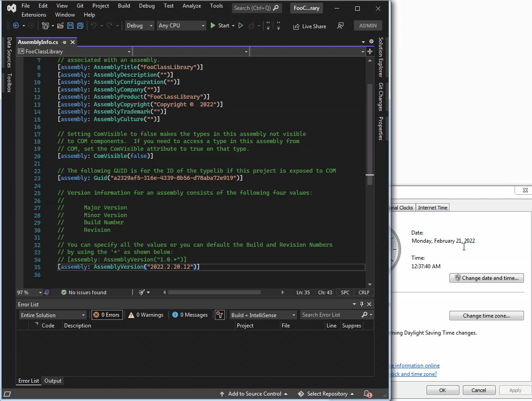This screenshot has width=532, height=401.
Task: Toggle keep tab open pin on AssemblyInfo.cs
Action: pos(64,42)
